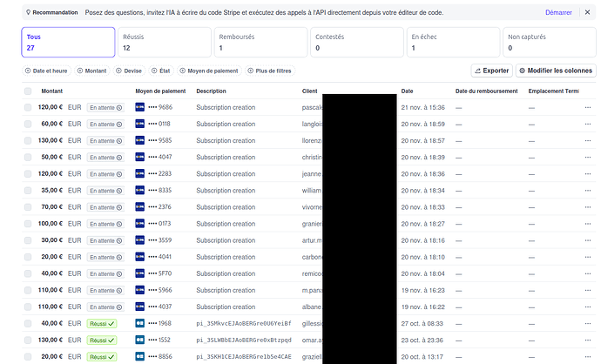
Task: Click the Démarrer link in the banner
Action: click(558, 13)
